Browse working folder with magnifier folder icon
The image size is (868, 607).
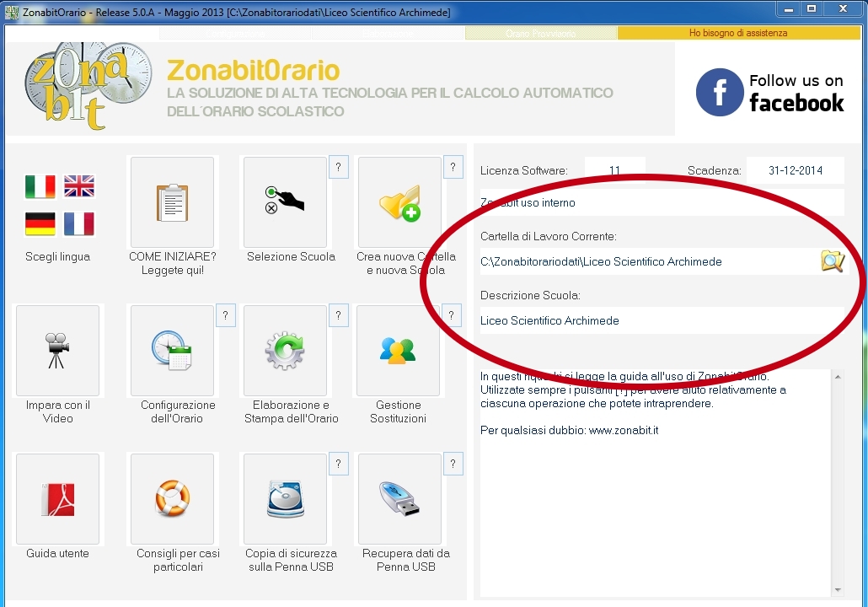click(833, 261)
